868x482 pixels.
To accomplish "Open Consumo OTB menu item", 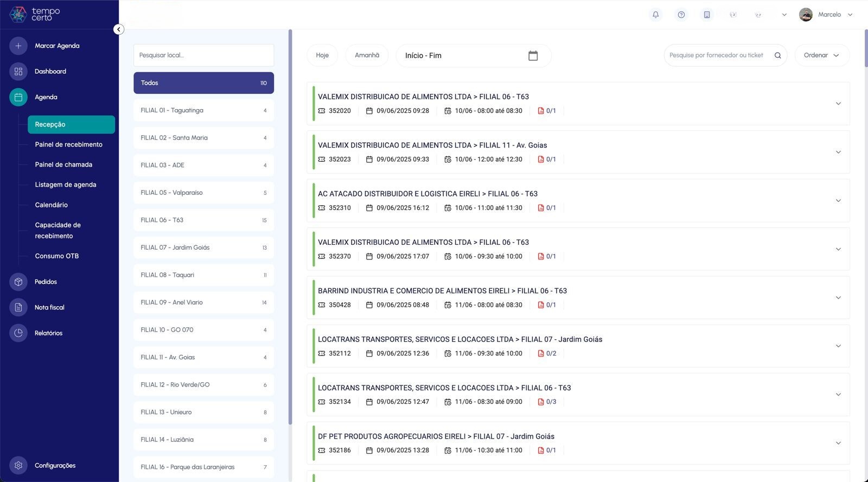I will (57, 256).
